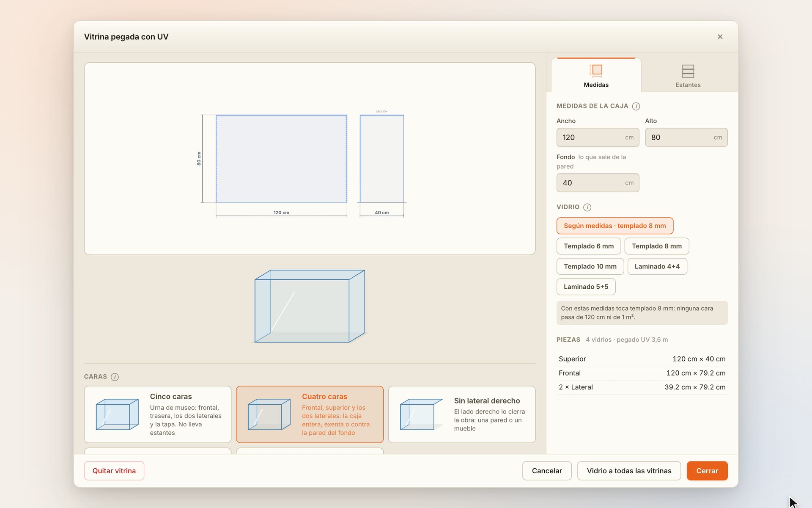Select Según medidas templado 8 mm
Screen dimensions: 812x508
pos(614,226)
